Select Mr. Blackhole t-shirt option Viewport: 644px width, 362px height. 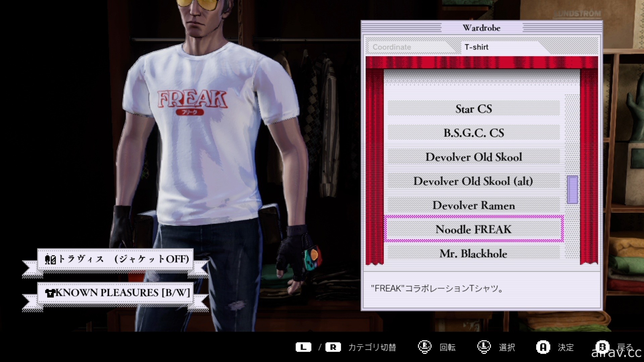pyautogui.click(x=474, y=254)
